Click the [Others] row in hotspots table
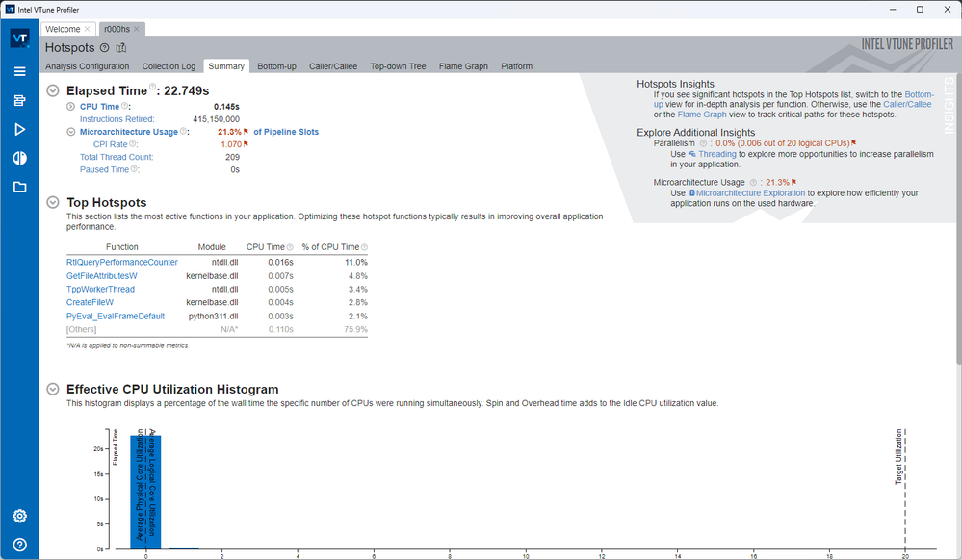962x560 pixels. click(218, 329)
